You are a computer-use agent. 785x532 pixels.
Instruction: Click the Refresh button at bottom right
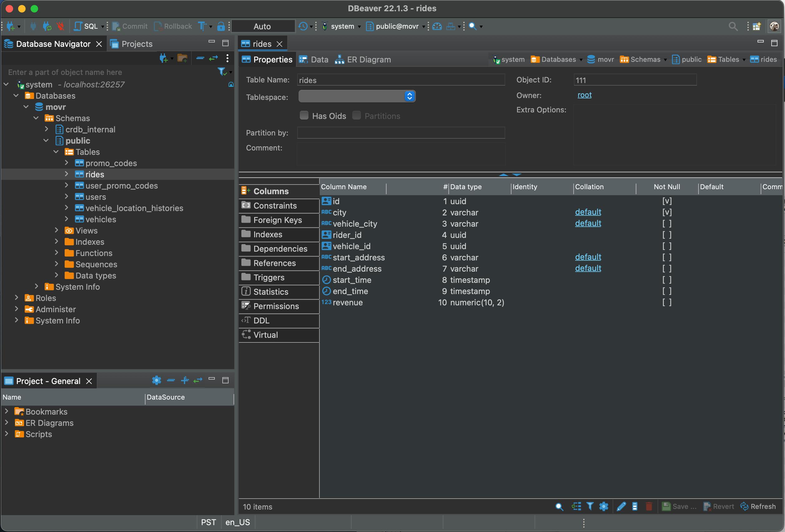tap(758, 506)
